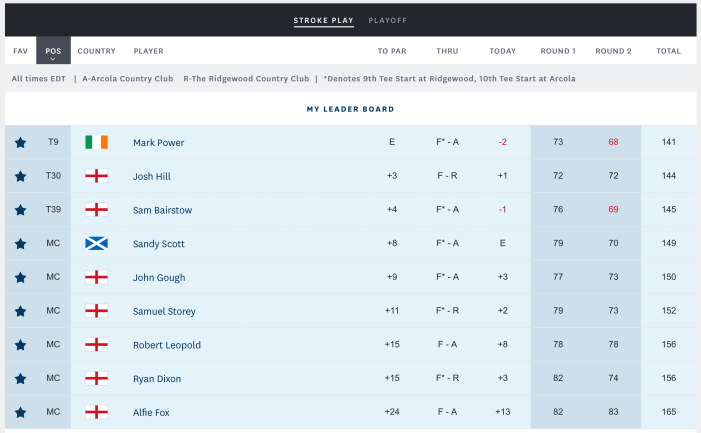Unfavorite Mark Power using his star
The width and height of the screenshot is (701, 433).
[x=20, y=143]
